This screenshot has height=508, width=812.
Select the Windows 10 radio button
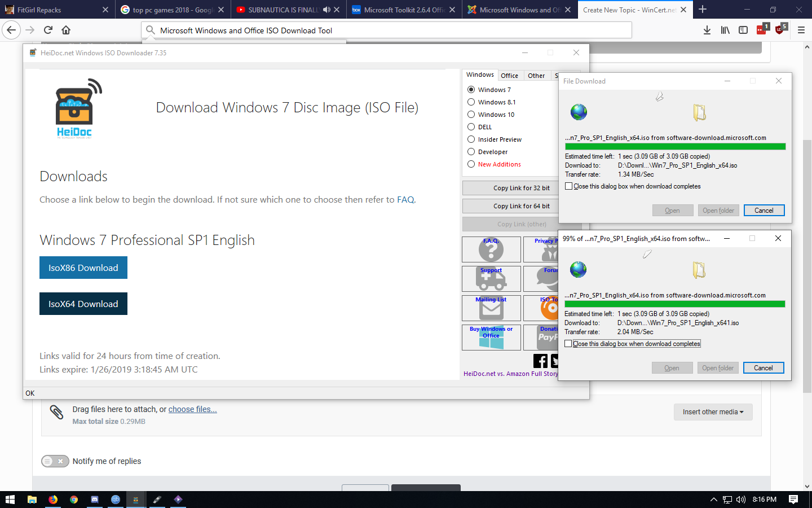(471, 115)
